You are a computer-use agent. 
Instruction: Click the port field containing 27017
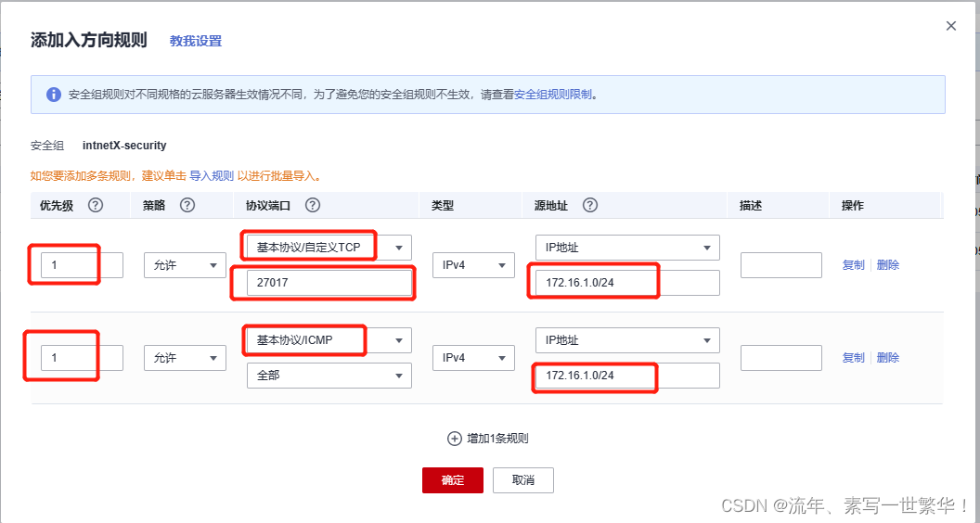coord(329,283)
